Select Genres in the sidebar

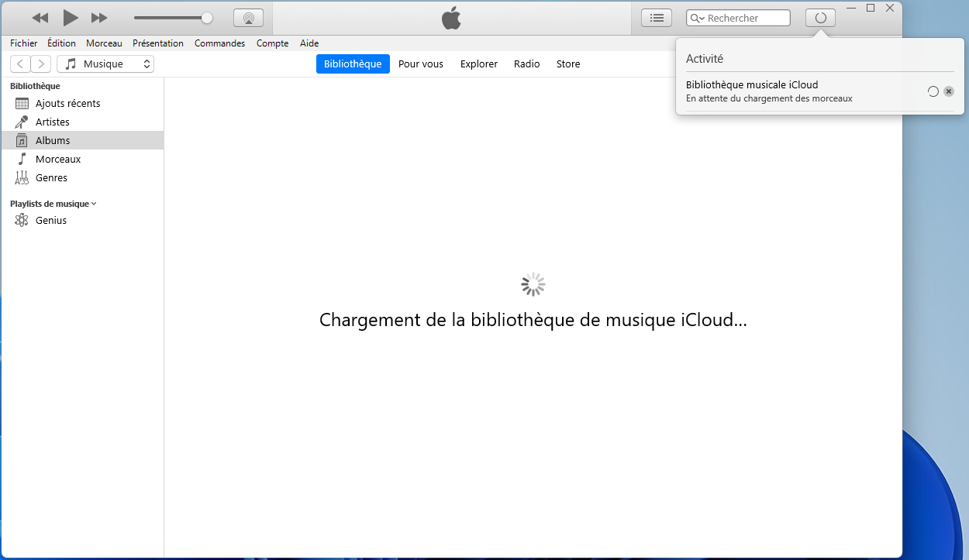coord(82,177)
